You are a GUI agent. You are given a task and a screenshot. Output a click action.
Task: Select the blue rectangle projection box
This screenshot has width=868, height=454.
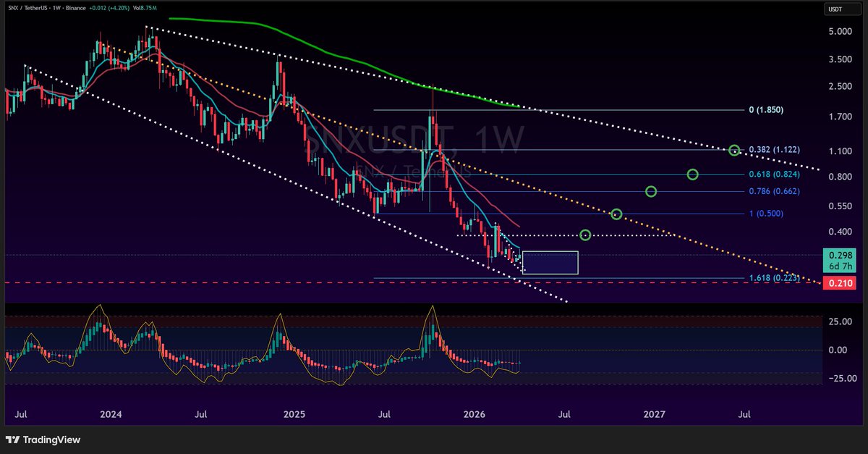pyautogui.click(x=550, y=263)
